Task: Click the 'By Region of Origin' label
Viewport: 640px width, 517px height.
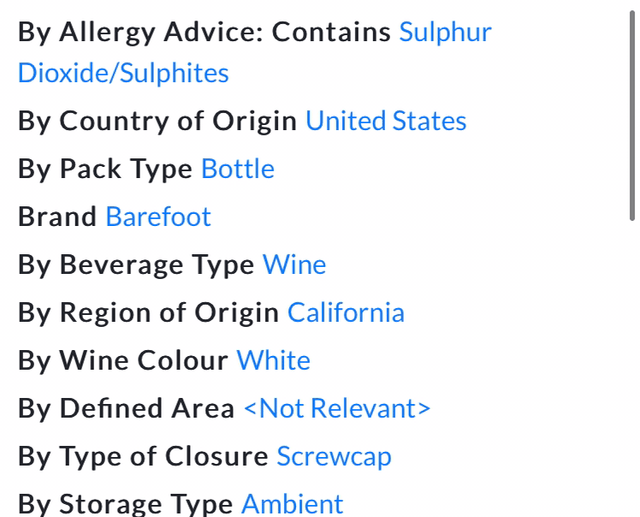Action: point(148,313)
